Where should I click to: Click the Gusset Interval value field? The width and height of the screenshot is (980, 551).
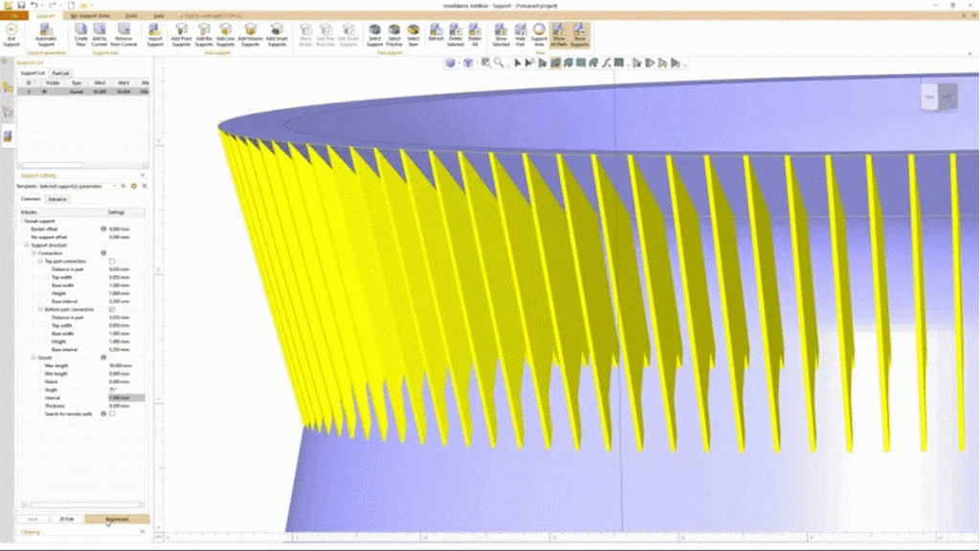tap(124, 397)
